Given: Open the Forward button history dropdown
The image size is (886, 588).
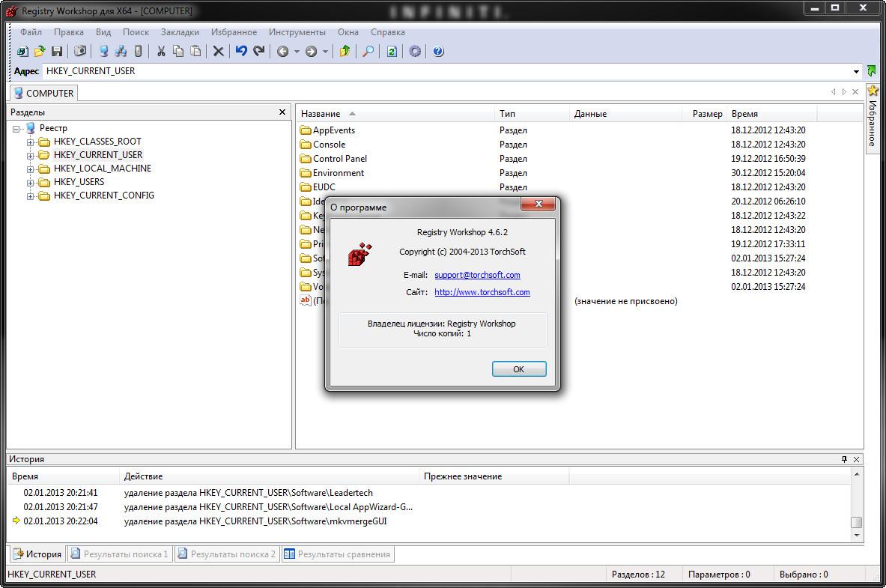Looking at the screenshot, I should [325, 52].
